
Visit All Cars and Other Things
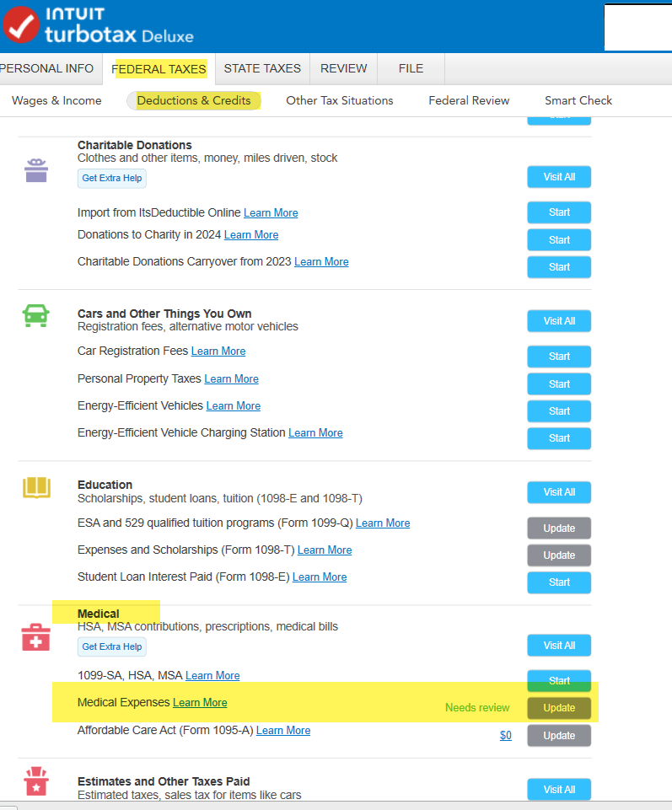559,321
